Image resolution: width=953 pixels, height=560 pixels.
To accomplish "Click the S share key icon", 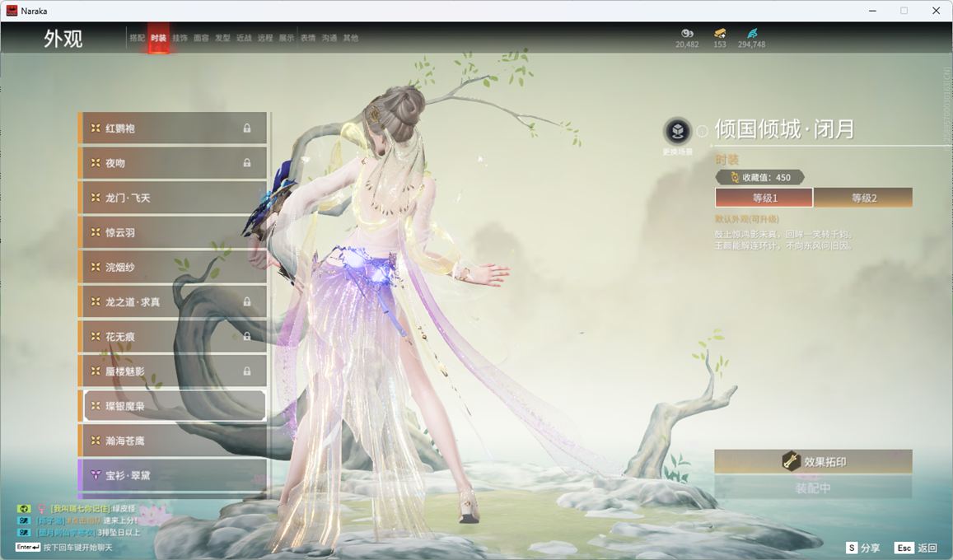I will [x=852, y=548].
